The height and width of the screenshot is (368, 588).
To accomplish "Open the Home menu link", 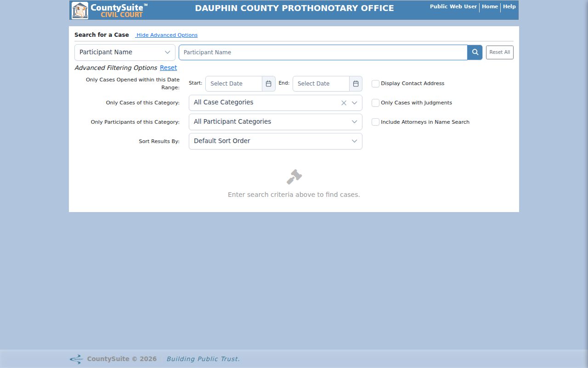I will coord(490,7).
